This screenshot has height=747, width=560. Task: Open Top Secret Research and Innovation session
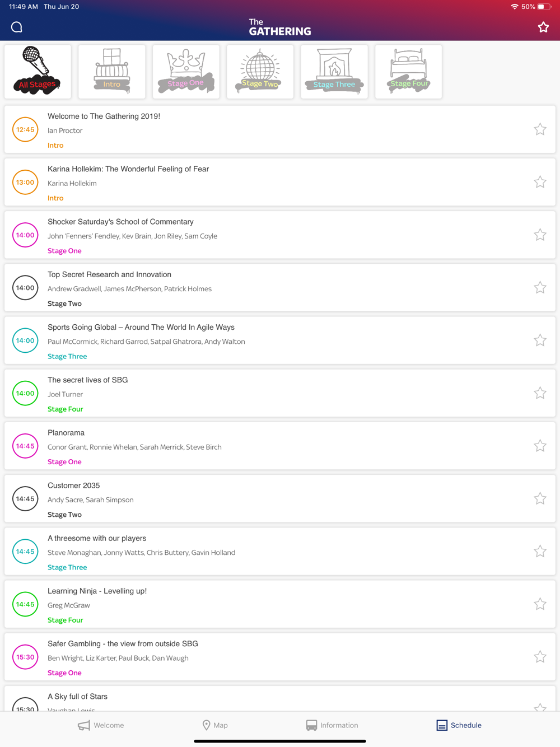pyautogui.click(x=280, y=288)
